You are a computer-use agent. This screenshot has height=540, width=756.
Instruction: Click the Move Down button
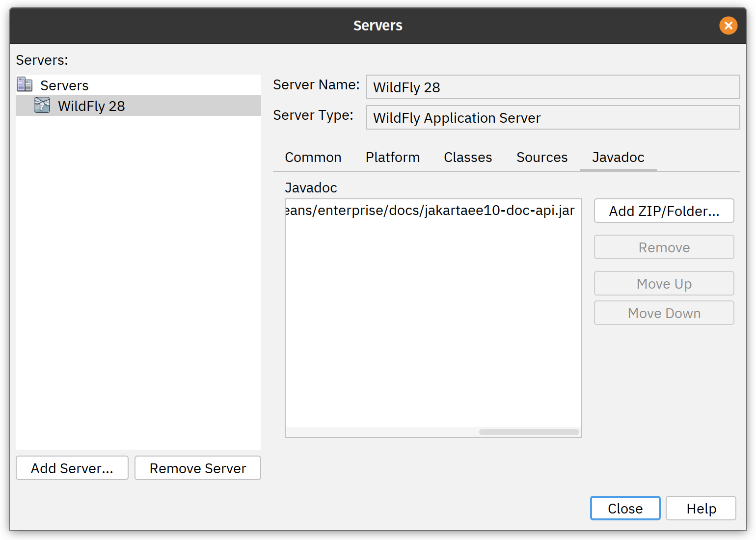tap(664, 313)
